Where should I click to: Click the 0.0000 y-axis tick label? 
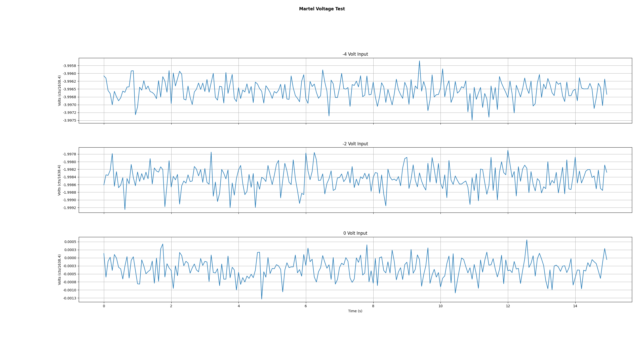[70, 258]
